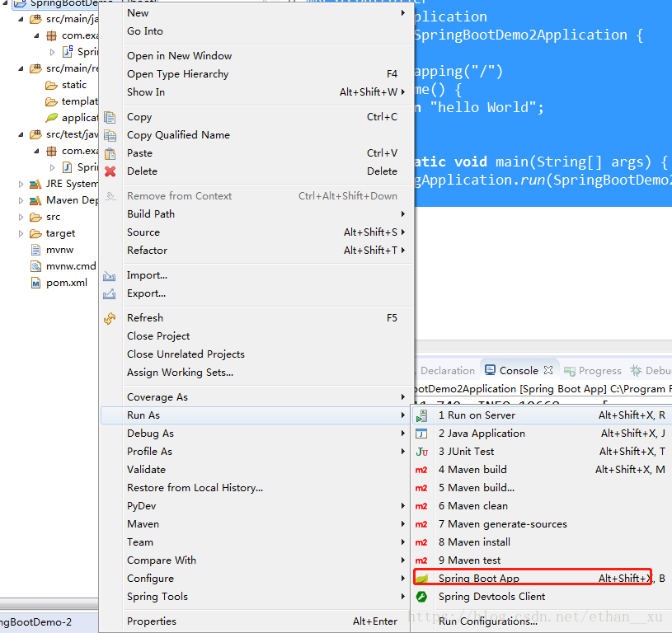Image resolution: width=672 pixels, height=633 pixels.
Task: Click the application properties leaf icon
Action: point(51,117)
